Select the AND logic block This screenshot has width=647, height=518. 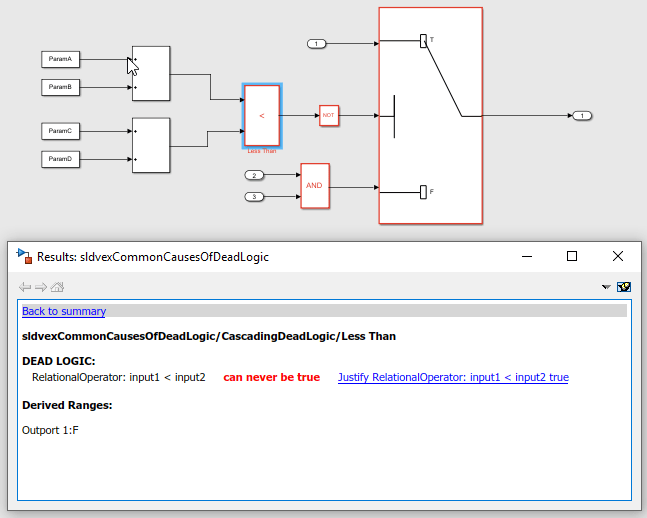(x=315, y=186)
